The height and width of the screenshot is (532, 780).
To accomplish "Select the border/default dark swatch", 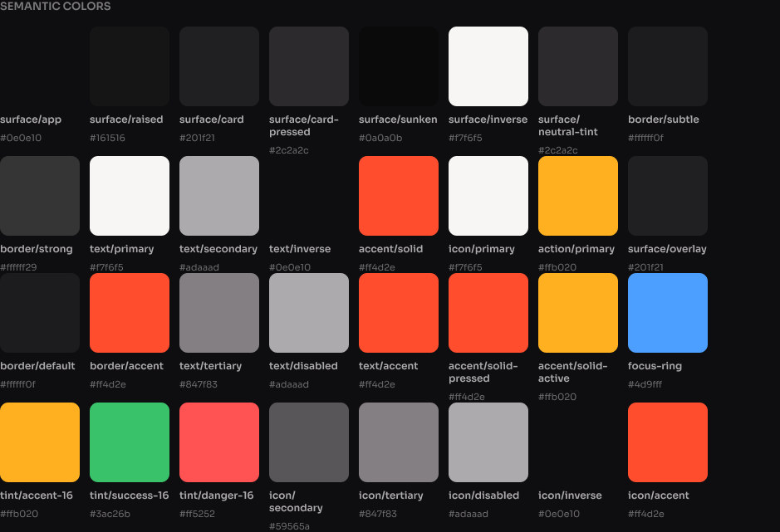I will tap(40, 313).
